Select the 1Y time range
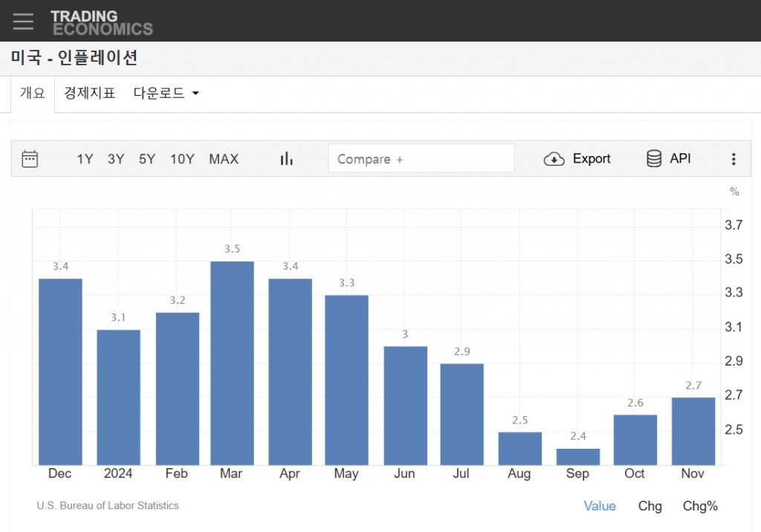This screenshot has width=761, height=532. click(85, 159)
